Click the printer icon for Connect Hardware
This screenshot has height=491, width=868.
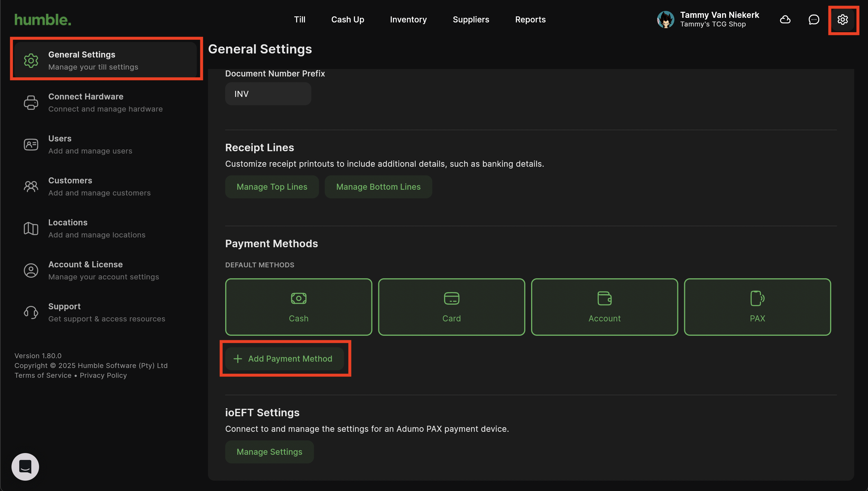coord(31,103)
